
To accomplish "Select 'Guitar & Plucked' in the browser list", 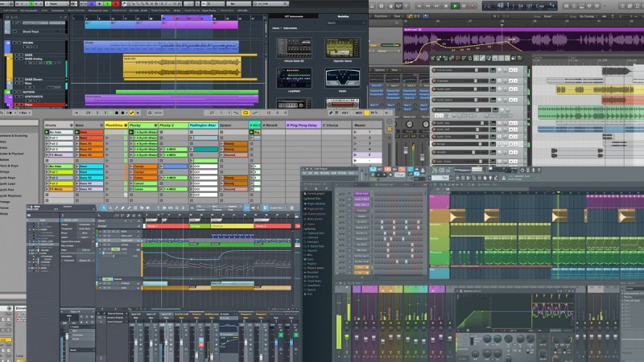I will point(11,153).
